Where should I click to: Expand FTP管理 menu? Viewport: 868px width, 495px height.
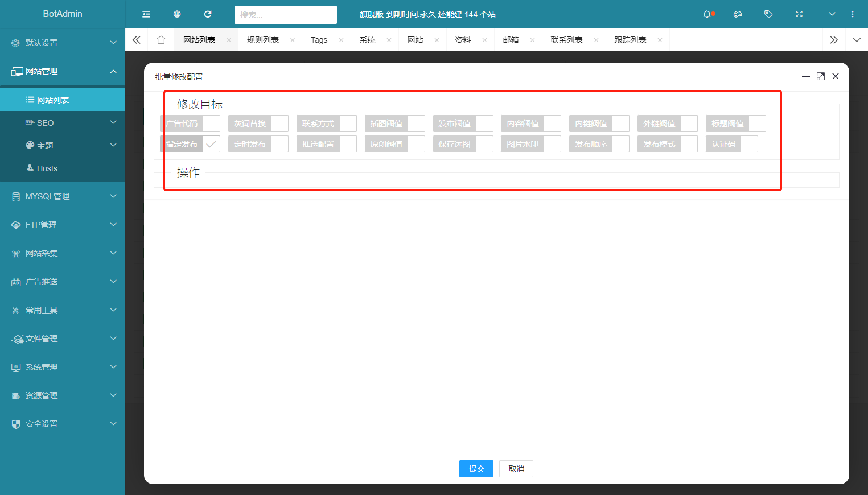[63, 225]
